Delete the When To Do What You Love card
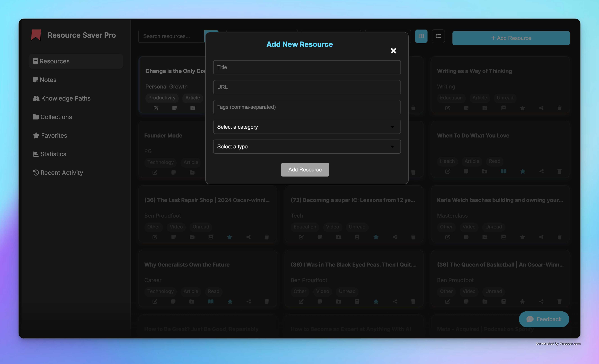The width and height of the screenshot is (599, 364). point(559,172)
